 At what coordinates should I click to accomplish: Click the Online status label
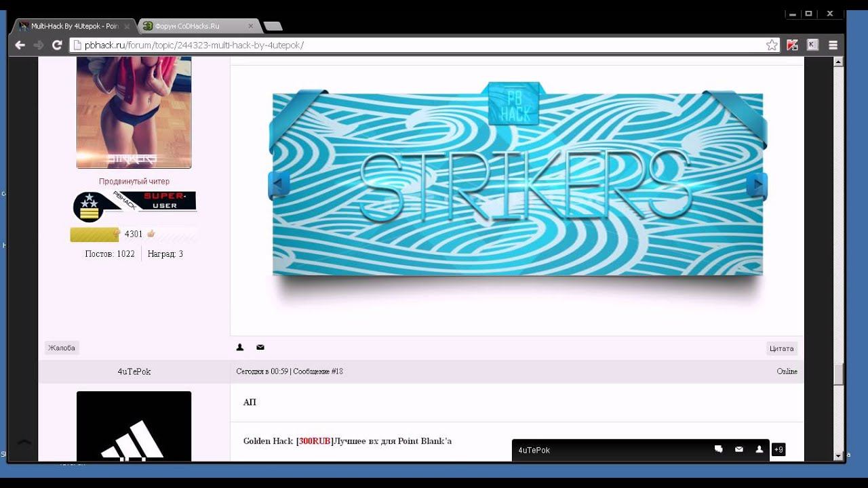[787, 371]
